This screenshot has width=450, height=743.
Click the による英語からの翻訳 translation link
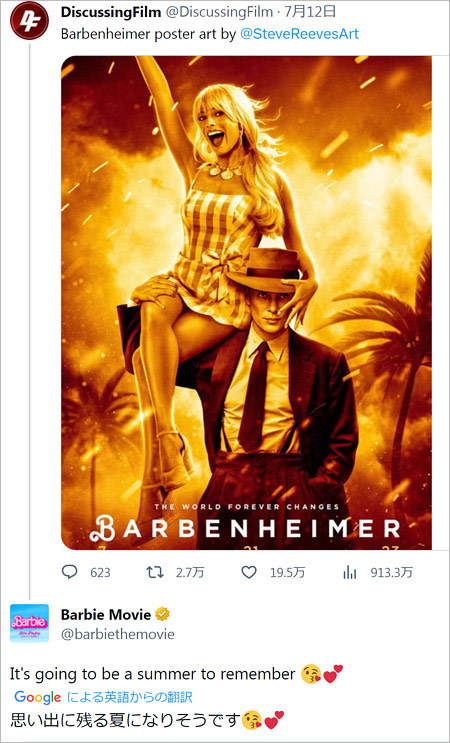point(130,697)
